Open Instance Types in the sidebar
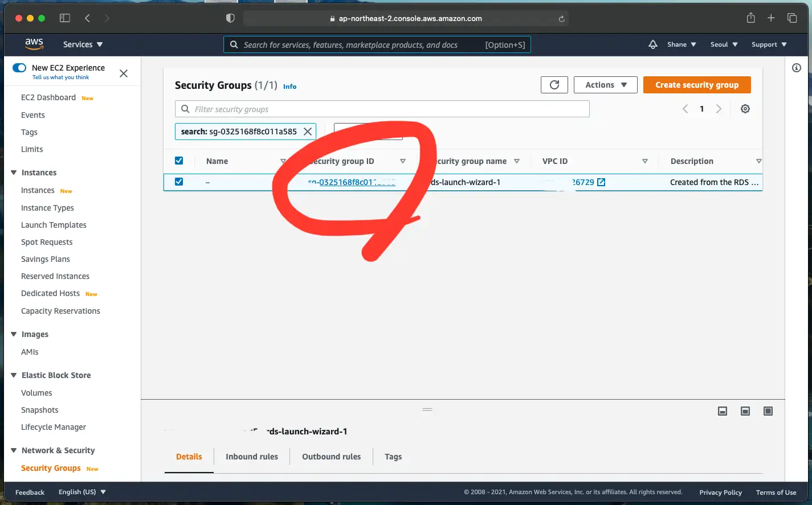 coord(47,208)
